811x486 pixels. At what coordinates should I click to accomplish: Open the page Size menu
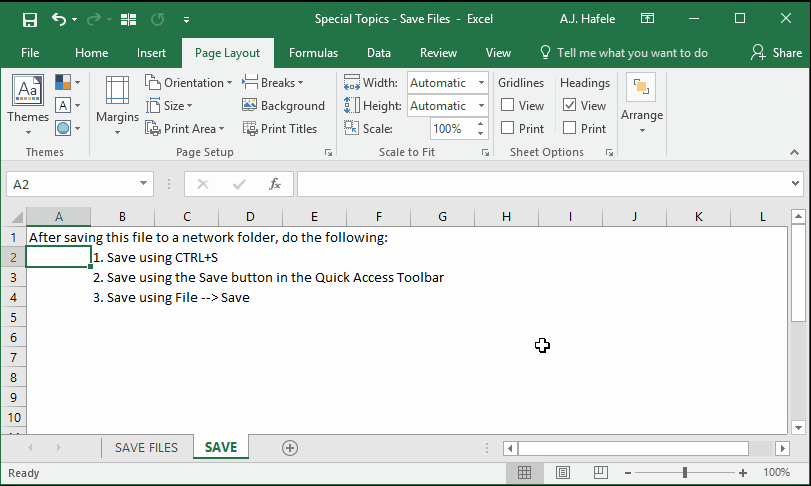[169, 105]
